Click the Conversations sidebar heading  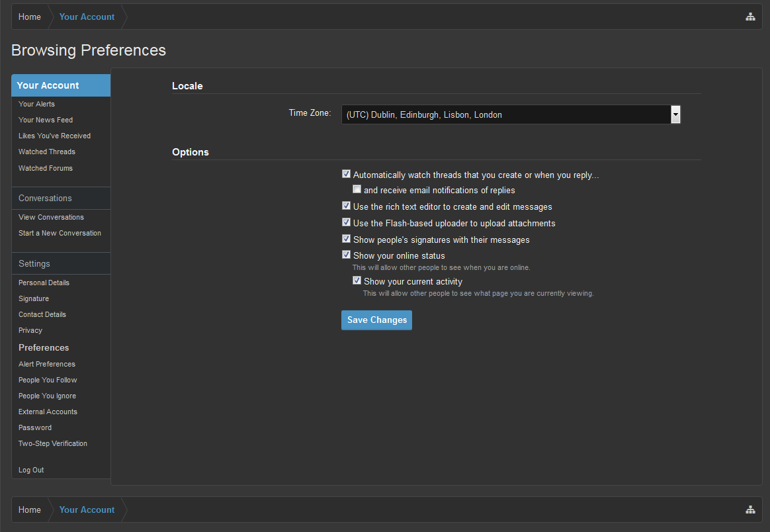pos(45,199)
